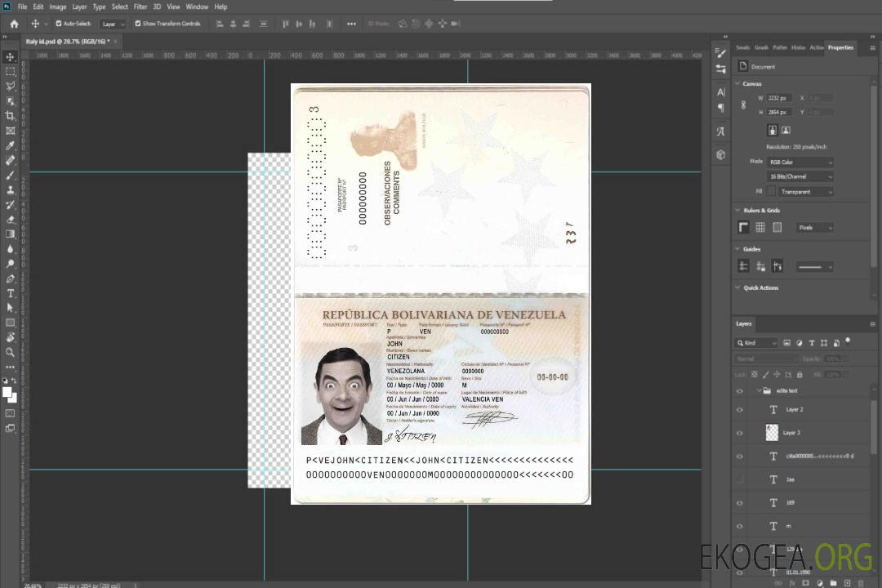Select the Frame tool

(x=10, y=131)
